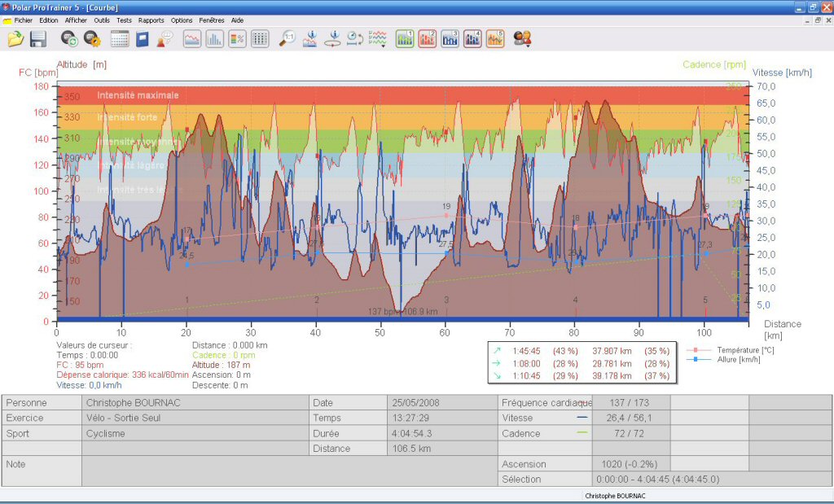Open the Fichier menu
This screenshot has height=504, width=834.
(x=24, y=20)
